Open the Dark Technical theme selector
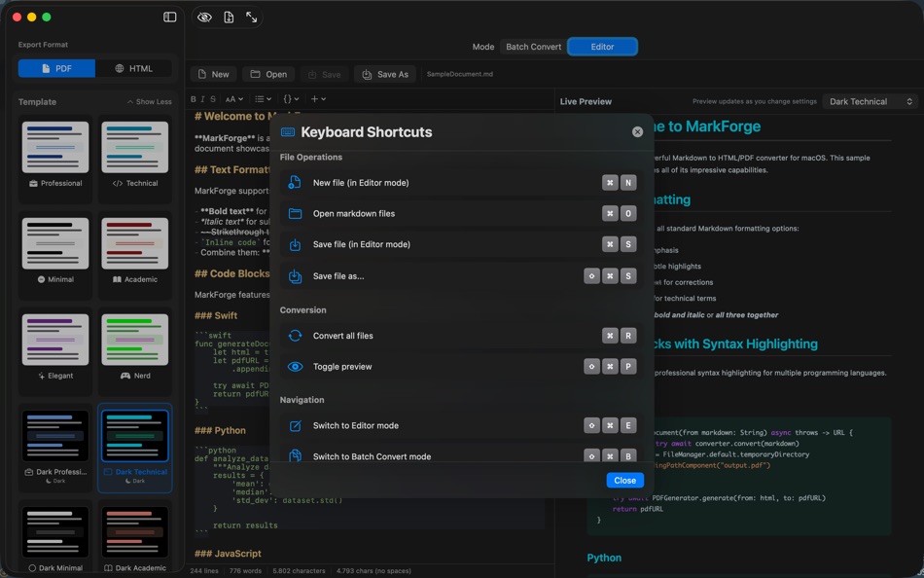 click(869, 101)
